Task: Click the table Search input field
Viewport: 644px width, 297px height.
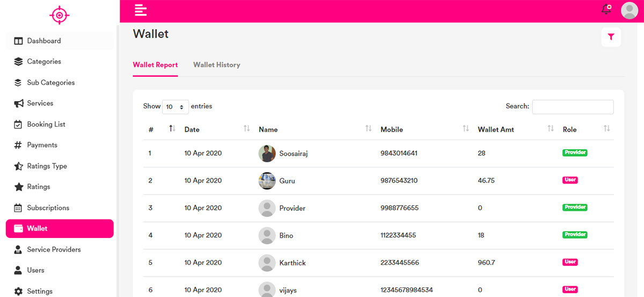Action: (x=573, y=107)
